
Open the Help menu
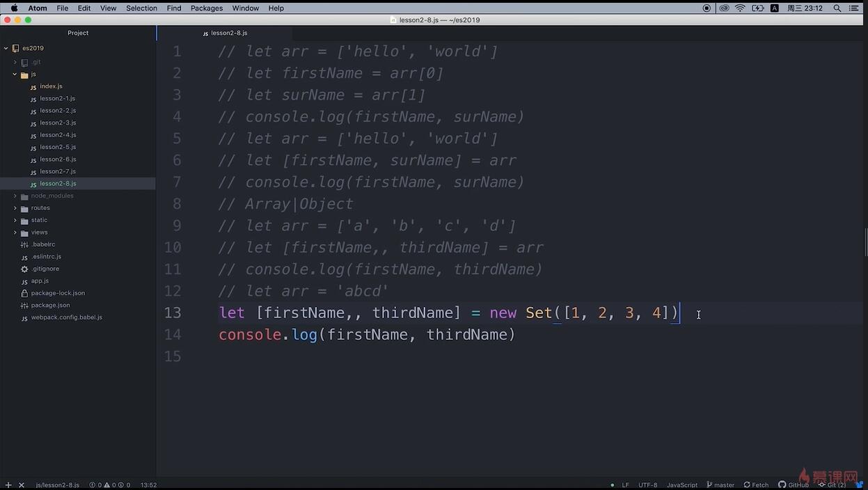pyautogui.click(x=276, y=8)
